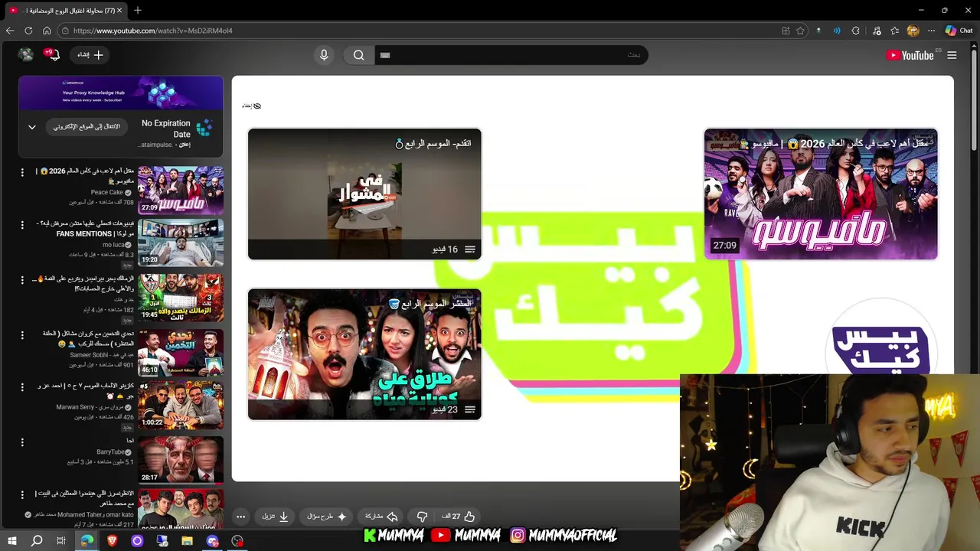Image resolution: width=980 pixels, height=551 pixels.
Task: Click the Ask question (طرح سؤال) button
Action: click(x=327, y=517)
